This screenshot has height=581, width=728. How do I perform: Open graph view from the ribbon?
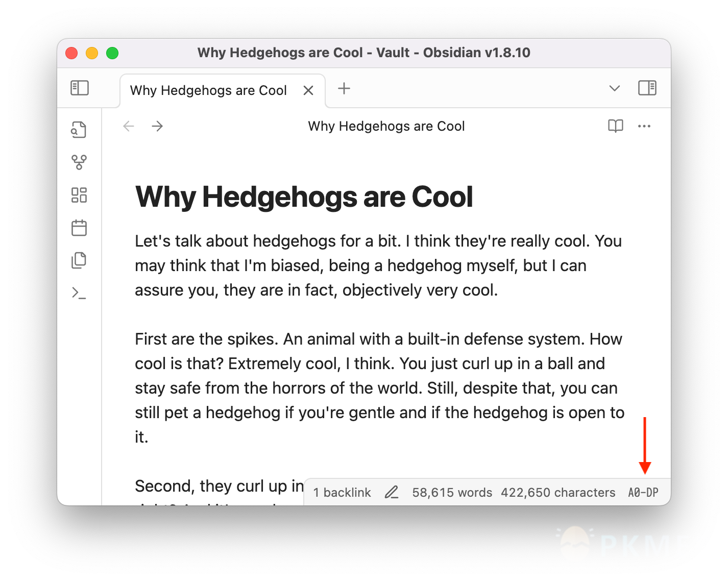click(x=79, y=162)
